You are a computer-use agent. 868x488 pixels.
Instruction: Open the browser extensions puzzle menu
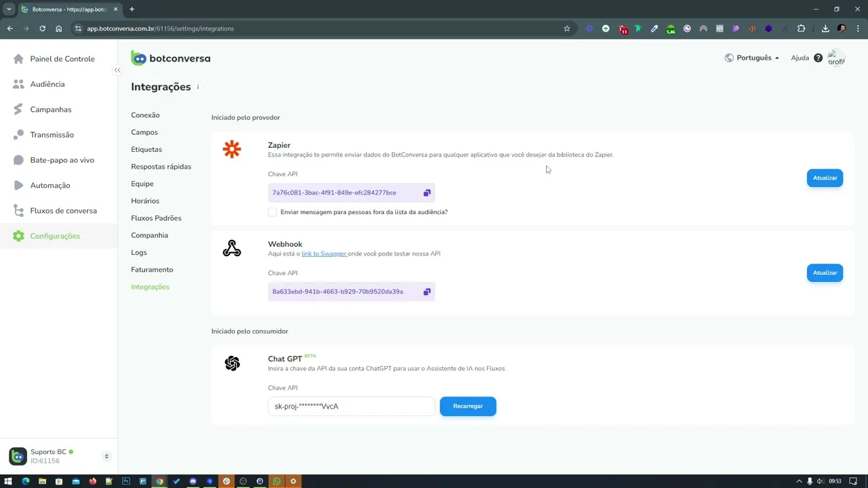802,28
